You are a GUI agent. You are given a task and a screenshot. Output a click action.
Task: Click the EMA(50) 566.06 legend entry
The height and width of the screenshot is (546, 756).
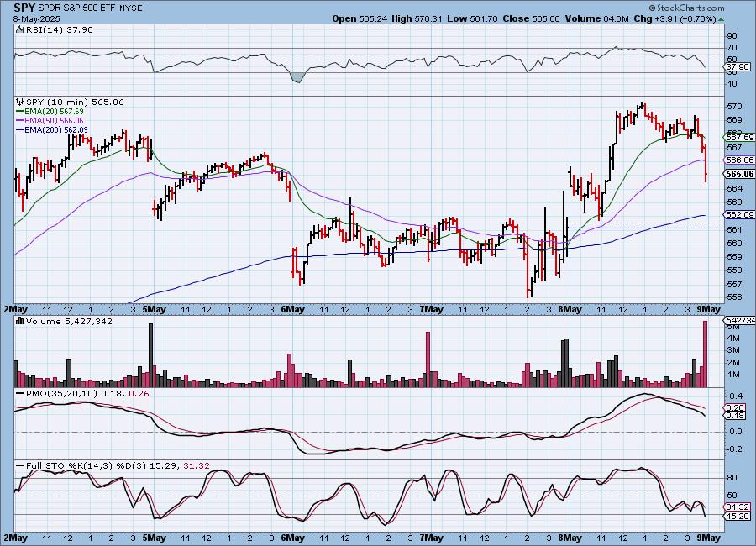pyautogui.click(x=54, y=121)
